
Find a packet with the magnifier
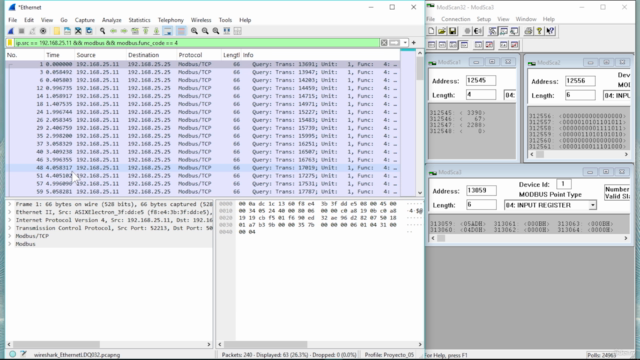[x=102, y=31]
